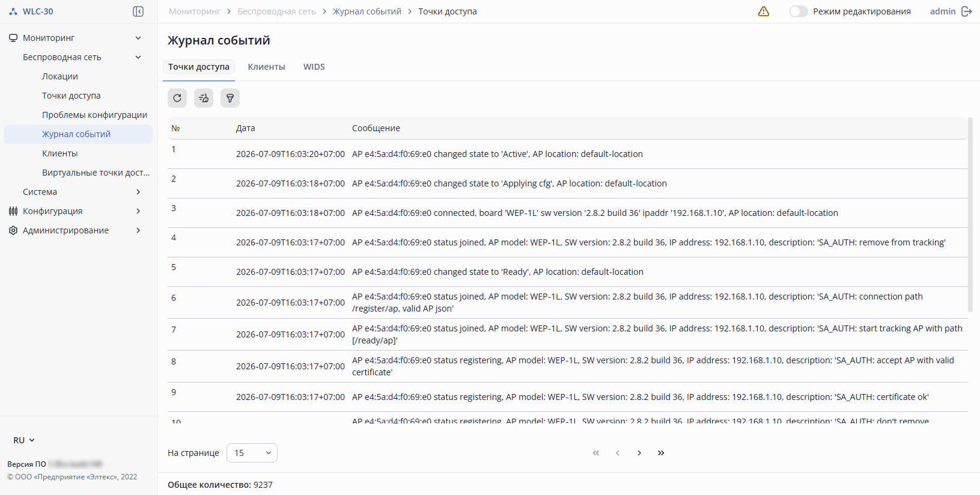Open the filter funnel button
The height and width of the screenshot is (495, 980).
[230, 98]
